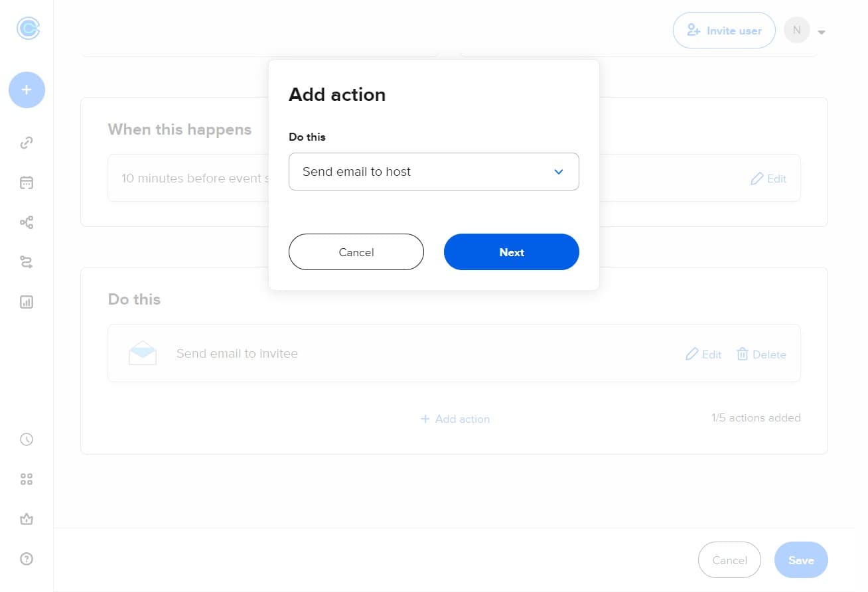Viewport: 868px width, 592px height.
Task: Open the calendar icon in sidebar
Action: (27, 183)
